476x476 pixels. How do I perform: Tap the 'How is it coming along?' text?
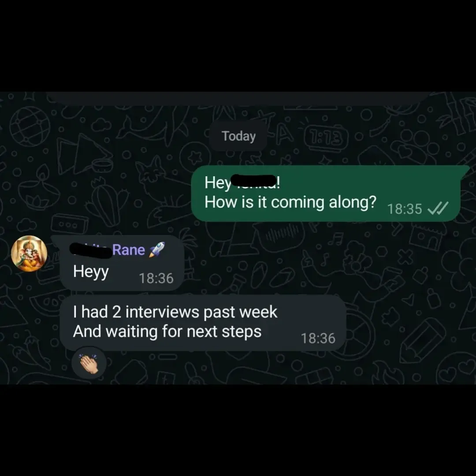(x=290, y=202)
